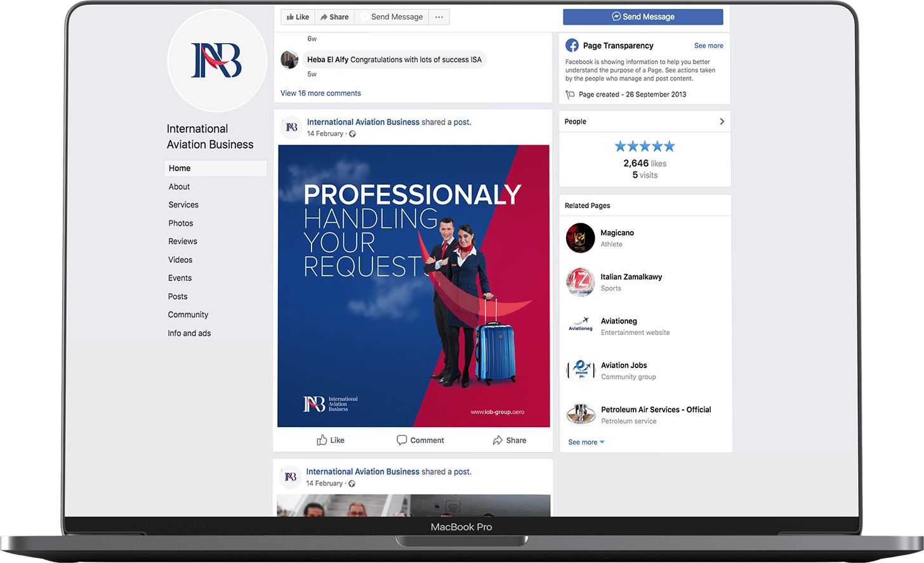
Task: Click the Aviationeg page logo
Action: click(580, 326)
